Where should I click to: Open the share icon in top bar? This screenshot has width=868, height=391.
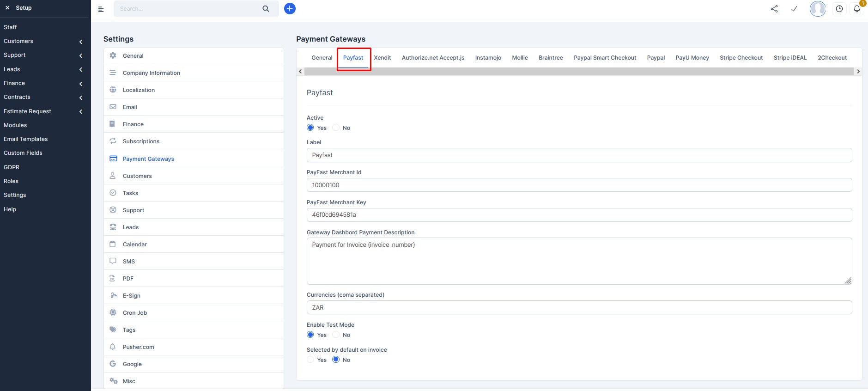(774, 9)
